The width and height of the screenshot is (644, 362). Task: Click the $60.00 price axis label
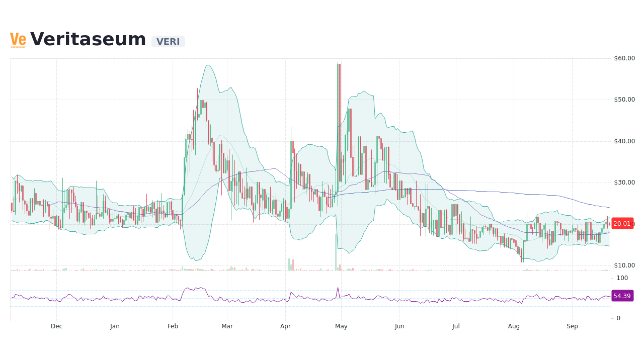(x=624, y=58)
